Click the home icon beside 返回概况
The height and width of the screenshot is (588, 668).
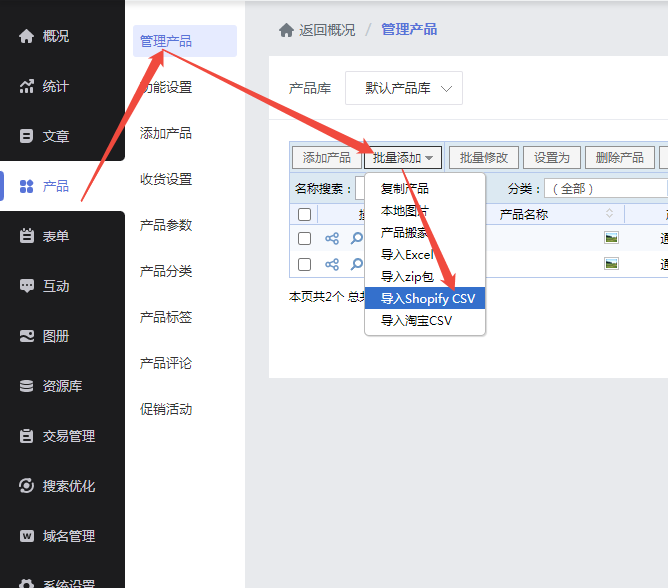click(x=286, y=30)
